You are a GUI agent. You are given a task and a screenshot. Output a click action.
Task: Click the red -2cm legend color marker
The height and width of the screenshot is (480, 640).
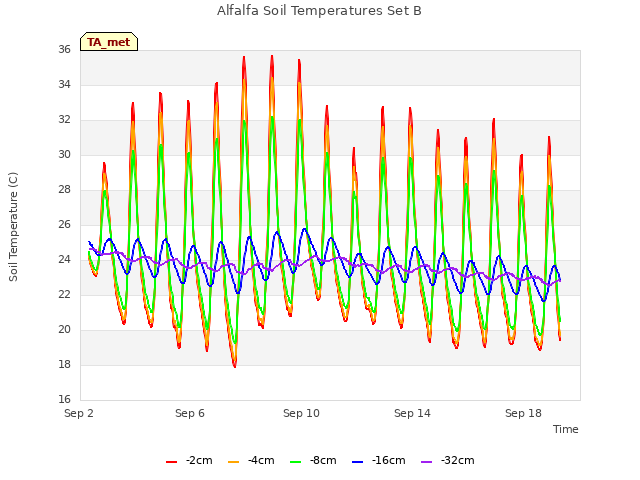(171, 462)
